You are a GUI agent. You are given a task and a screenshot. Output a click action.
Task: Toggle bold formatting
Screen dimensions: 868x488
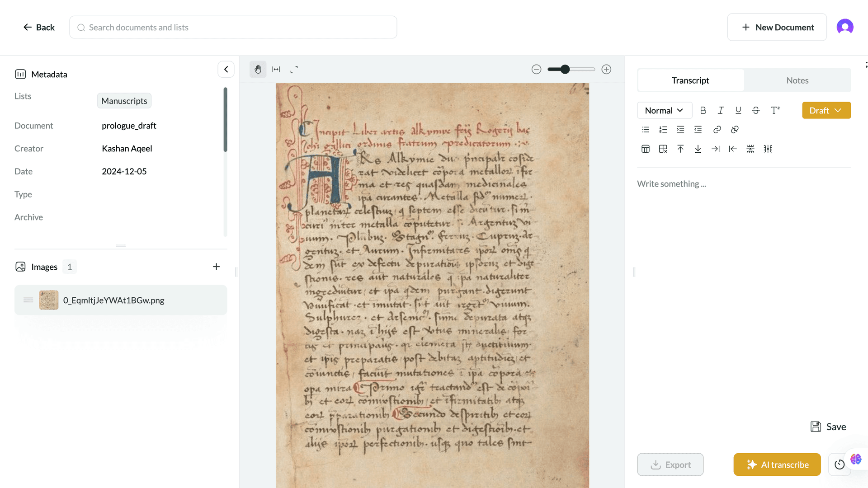[x=703, y=110]
